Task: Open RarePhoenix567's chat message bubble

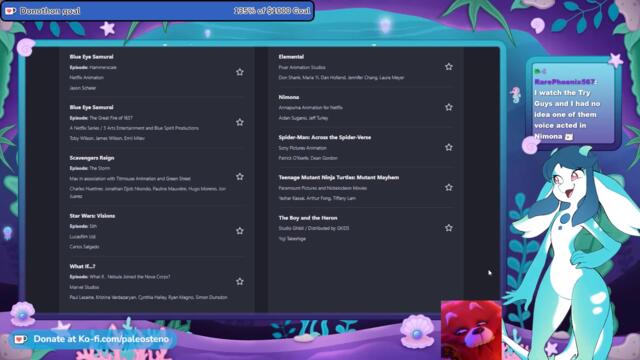Action: pyautogui.click(x=573, y=104)
